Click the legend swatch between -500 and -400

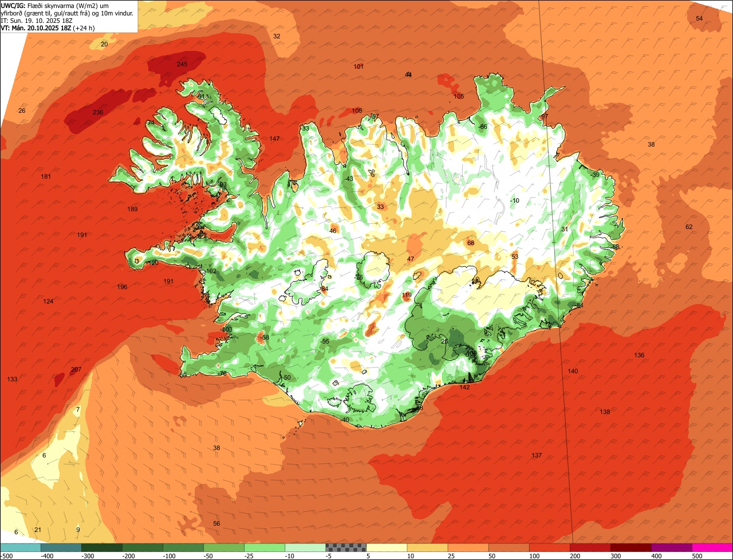[20, 547]
